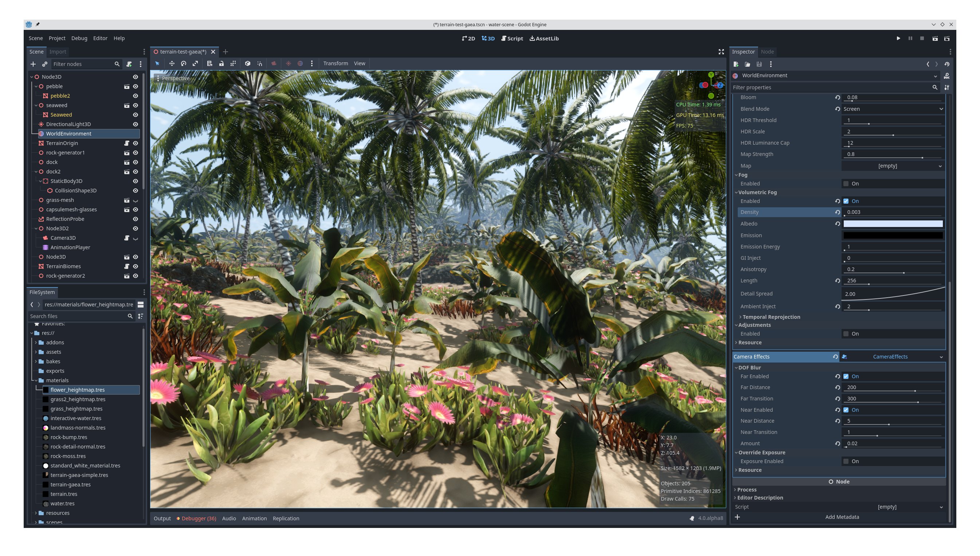
Task: Disable Volumetric Fog Enabled checkbox
Action: point(846,201)
